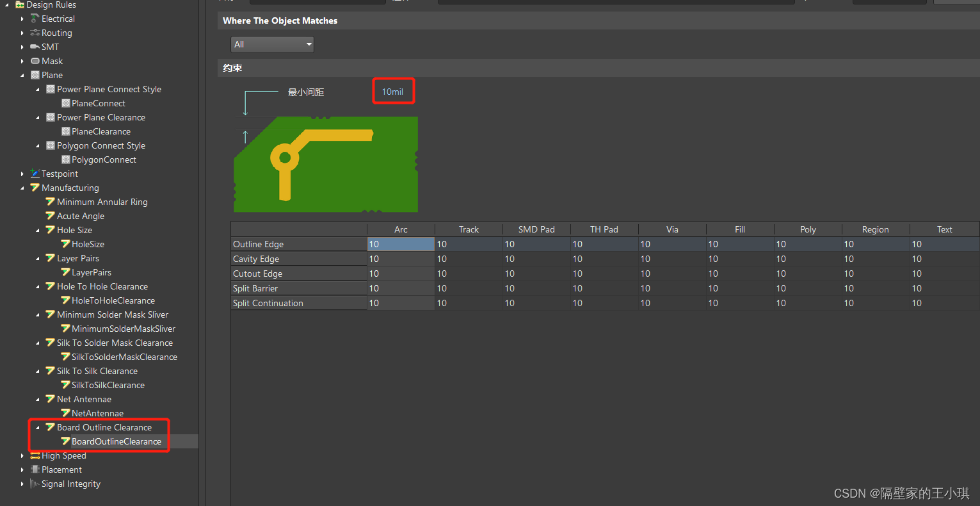Click the Electrical rule category icon
980x506 pixels.
pos(35,19)
